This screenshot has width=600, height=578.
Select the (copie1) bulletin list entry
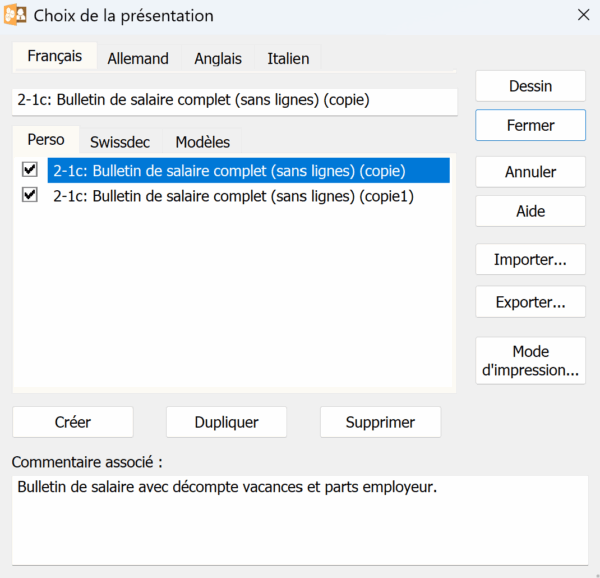233,197
